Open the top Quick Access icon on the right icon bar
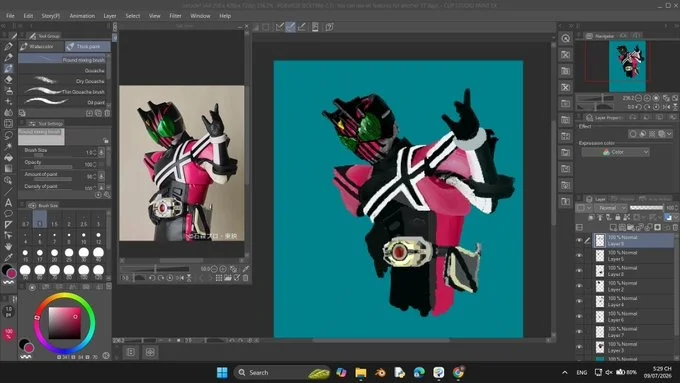This screenshot has width=680, height=383. point(566,38)
